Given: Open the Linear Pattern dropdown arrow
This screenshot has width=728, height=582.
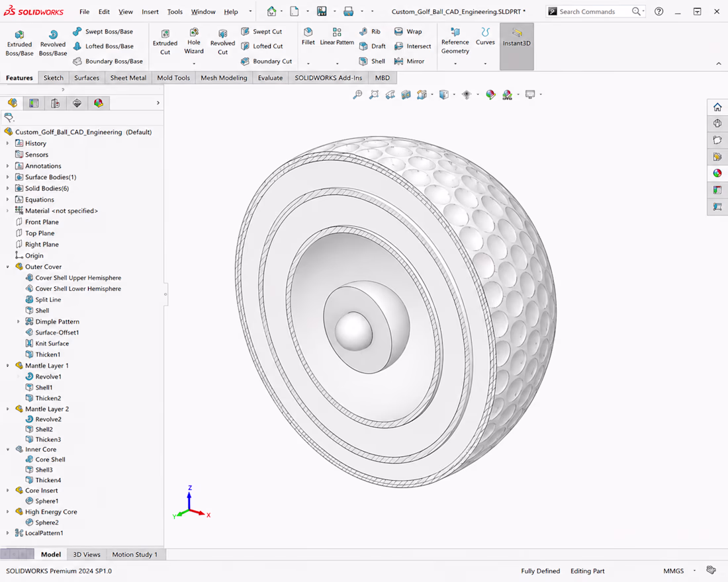Looking at the screenshot, I should (337, 63).
